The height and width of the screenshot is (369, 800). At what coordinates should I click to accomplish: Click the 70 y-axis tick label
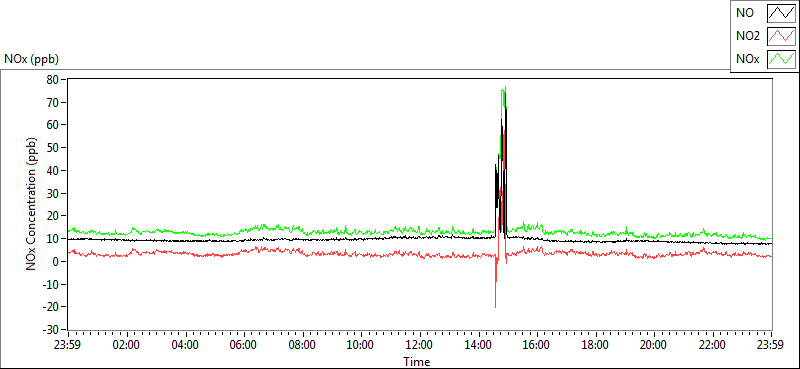click(54, 102)
